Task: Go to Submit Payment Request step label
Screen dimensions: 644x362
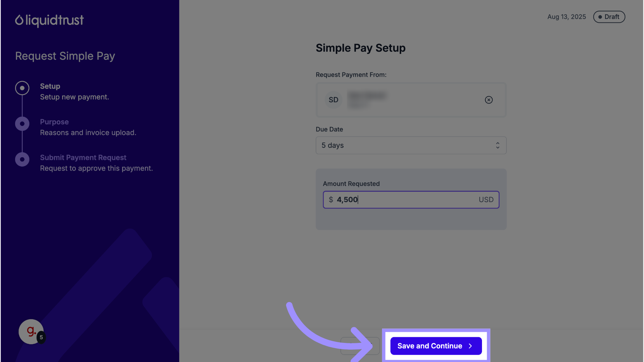Action: click(x=83, y=158)
